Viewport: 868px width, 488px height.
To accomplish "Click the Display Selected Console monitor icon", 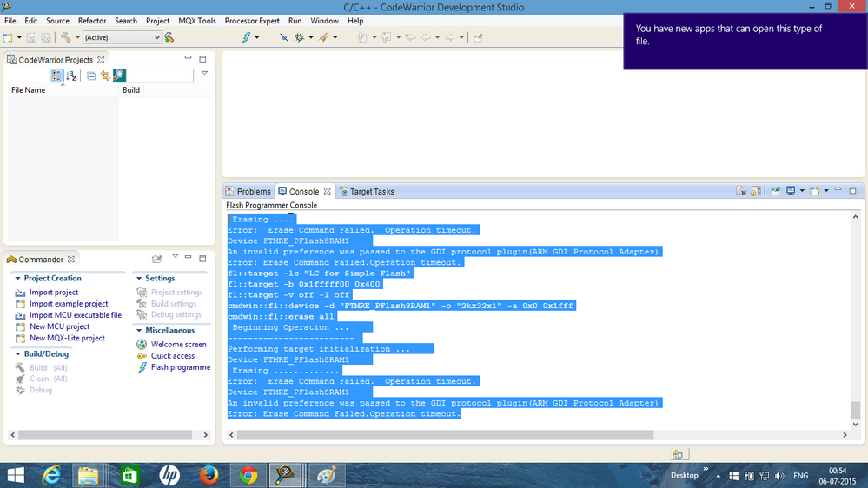I will click(x=791, y=191).
